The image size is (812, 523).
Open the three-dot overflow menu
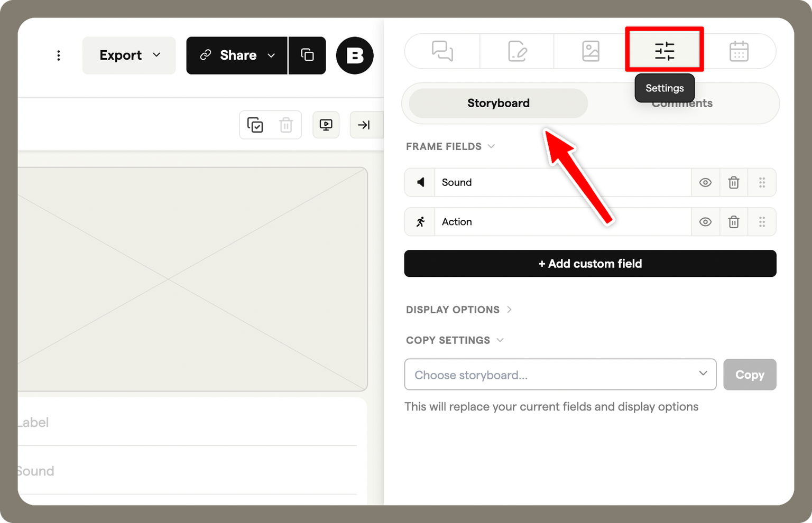point(58,55)
